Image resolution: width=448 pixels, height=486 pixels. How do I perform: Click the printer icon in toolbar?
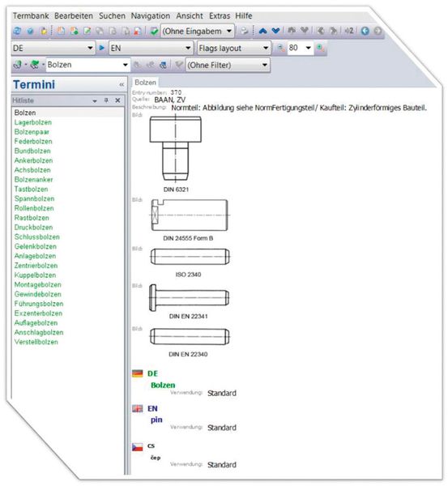[x=245, y=31]
